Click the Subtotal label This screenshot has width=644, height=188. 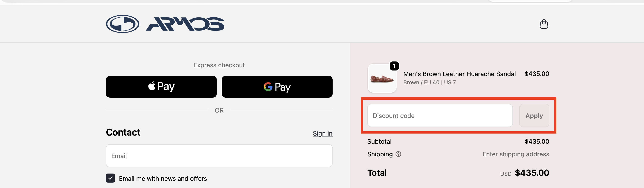[379, 142]
